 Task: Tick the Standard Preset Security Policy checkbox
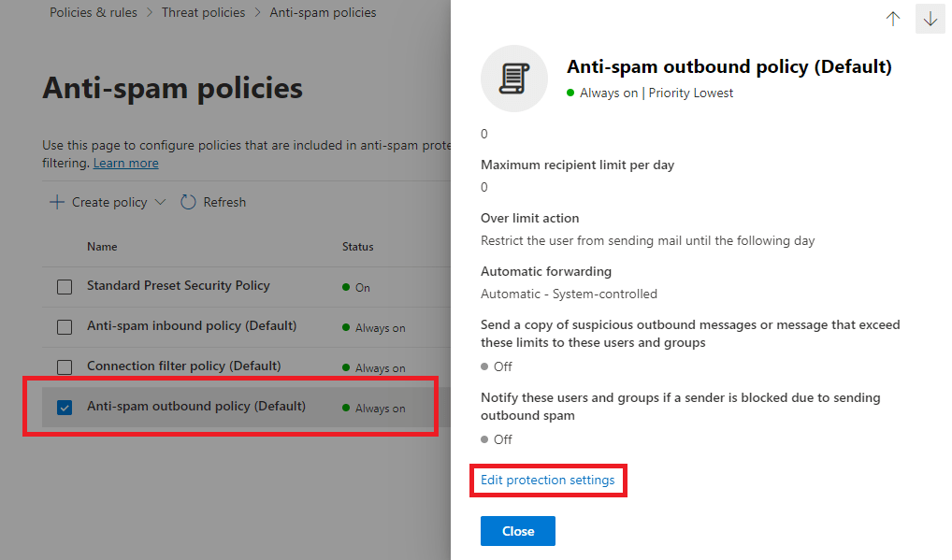[x=65, y=287]
